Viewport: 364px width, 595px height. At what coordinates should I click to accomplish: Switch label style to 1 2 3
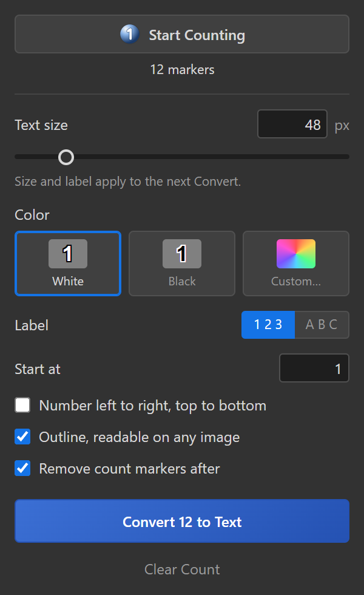268,325
